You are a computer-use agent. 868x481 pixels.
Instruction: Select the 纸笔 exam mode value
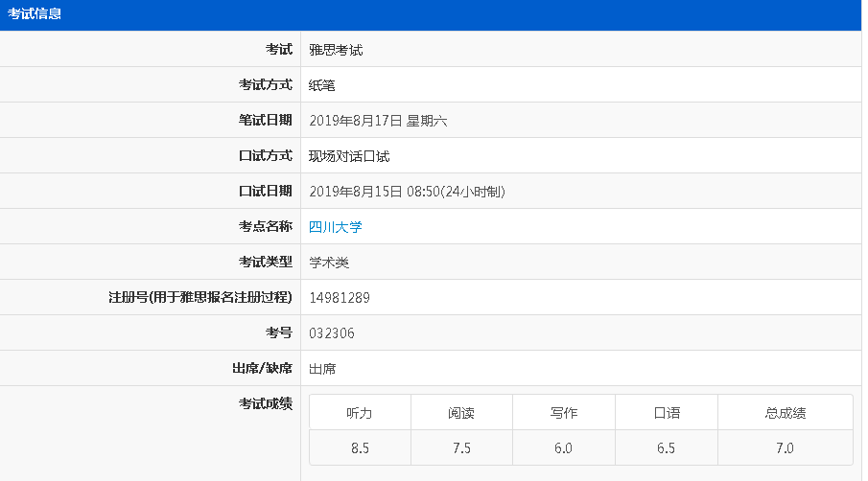tap(321, 85)
